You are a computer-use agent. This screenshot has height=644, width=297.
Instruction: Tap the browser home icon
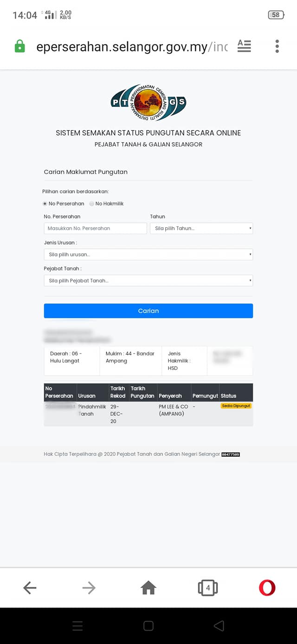point(148,588)
